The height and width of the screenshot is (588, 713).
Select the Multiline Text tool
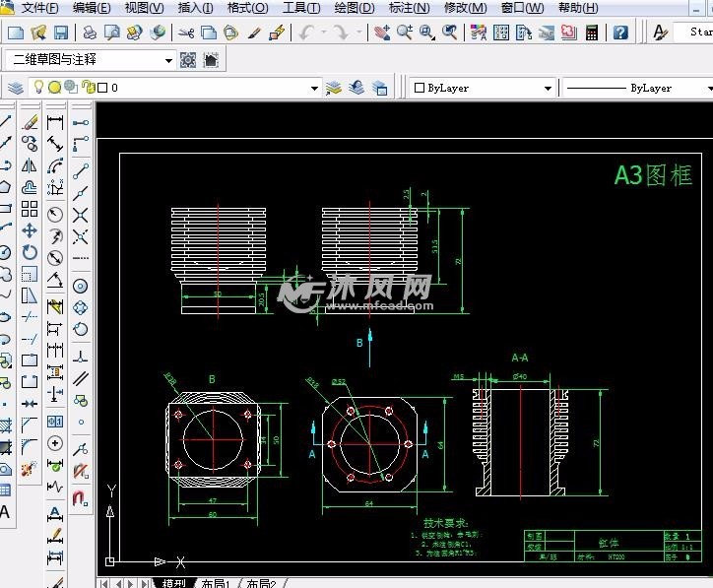tap(5, 511)
